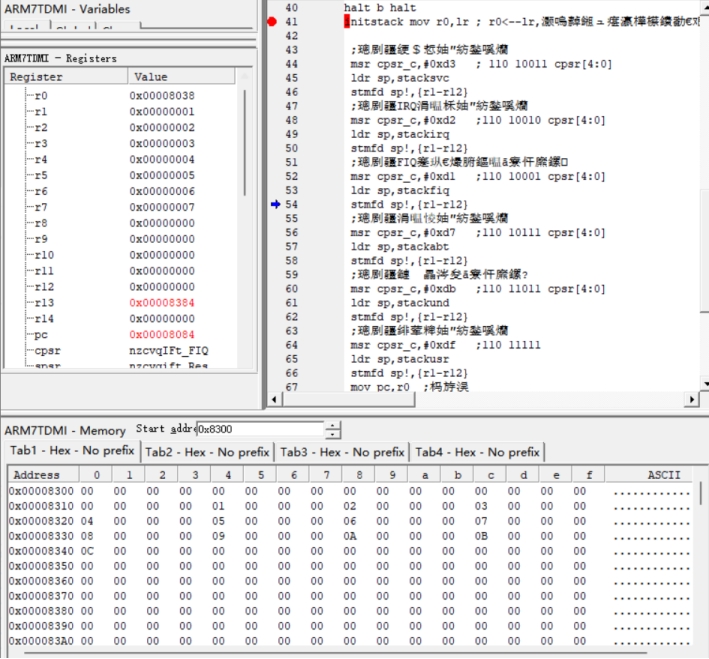Screen dimensions: 709x659
Task: Click memory address 0x00008340
Action: pos(41,551)
